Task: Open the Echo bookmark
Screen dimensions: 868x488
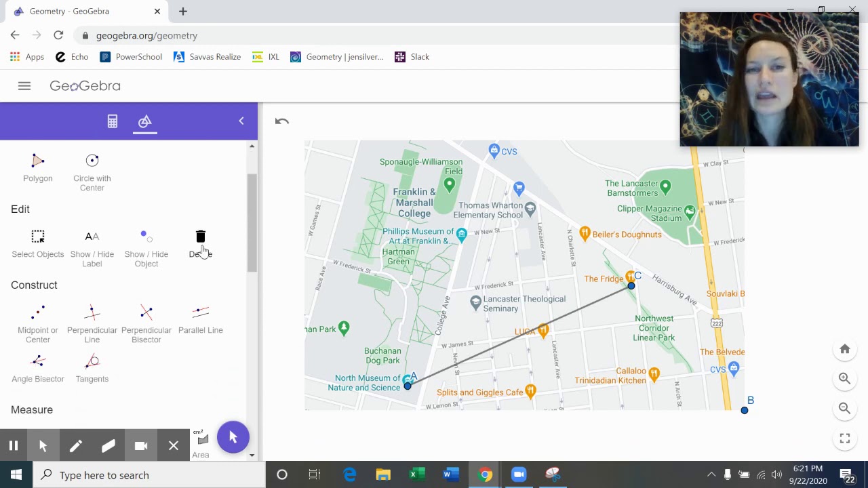Action: click(72, 57)
